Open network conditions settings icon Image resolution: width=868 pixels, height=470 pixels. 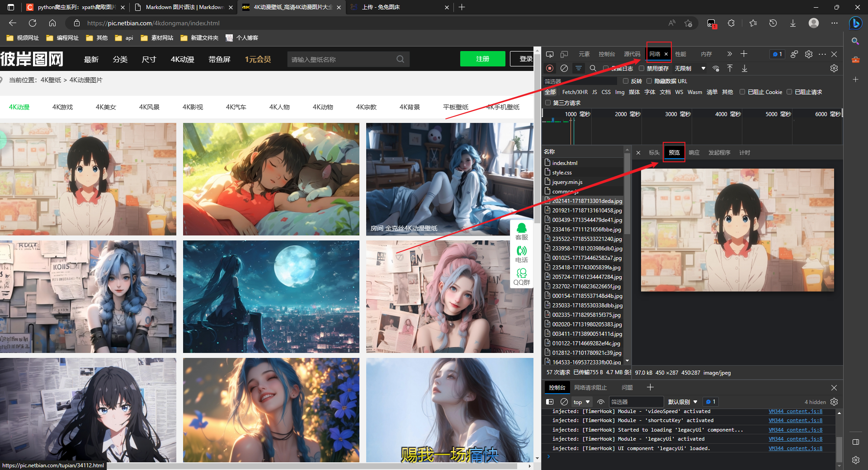point(716,68)
